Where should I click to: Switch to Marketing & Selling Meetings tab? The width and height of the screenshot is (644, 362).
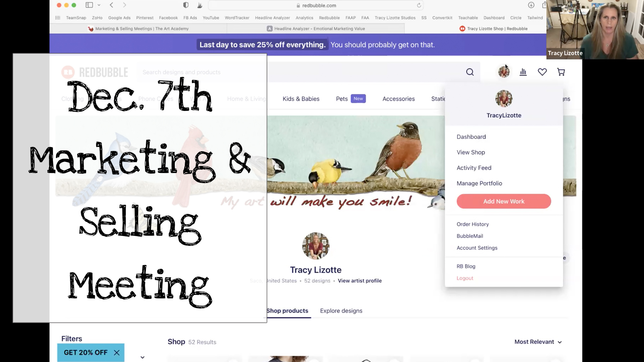coord(138,28)
